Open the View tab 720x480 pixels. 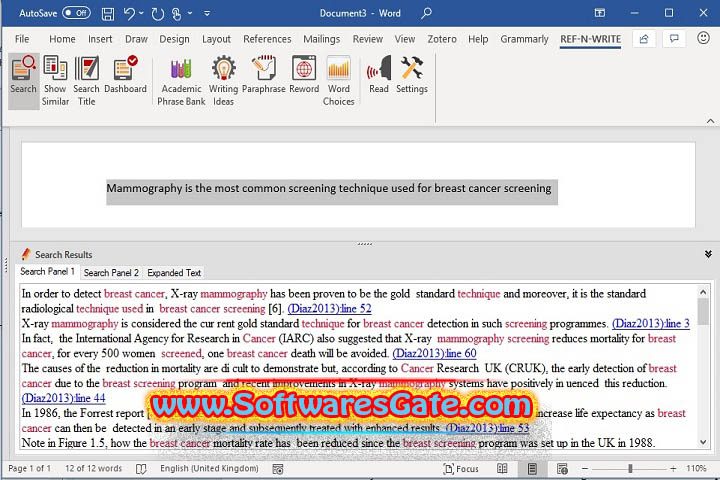click(x=405, y=39)
